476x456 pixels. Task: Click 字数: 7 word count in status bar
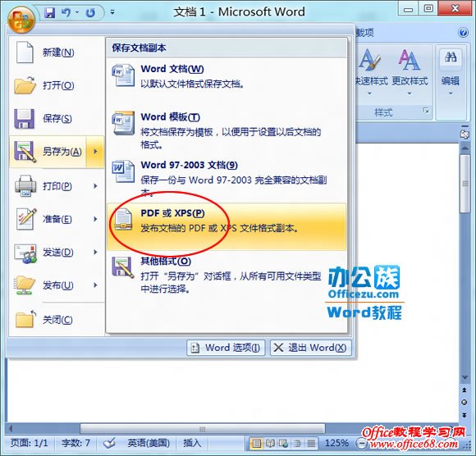[76, 443]
